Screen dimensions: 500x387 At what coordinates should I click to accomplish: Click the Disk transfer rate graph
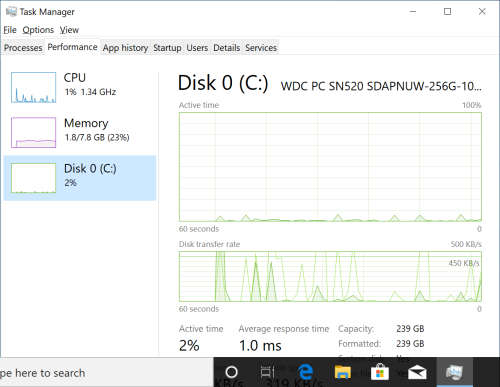pyautogui.click(x=330, y=277)
